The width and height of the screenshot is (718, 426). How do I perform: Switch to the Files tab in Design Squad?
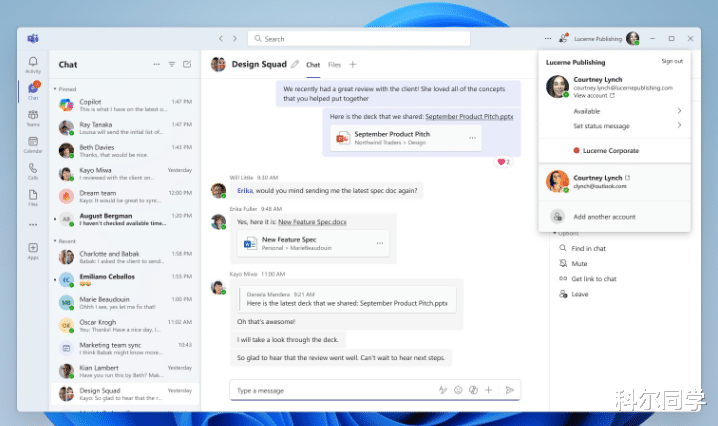[x=334, y=65]
